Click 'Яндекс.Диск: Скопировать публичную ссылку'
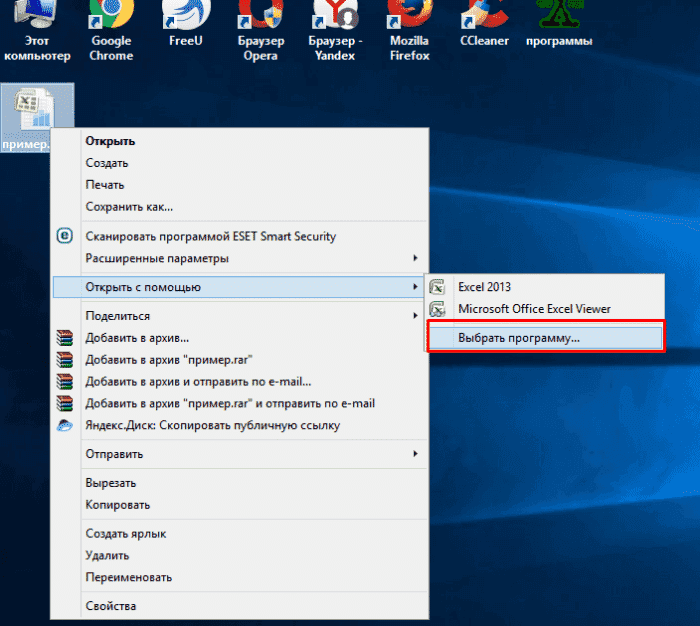 pos(212,425)
